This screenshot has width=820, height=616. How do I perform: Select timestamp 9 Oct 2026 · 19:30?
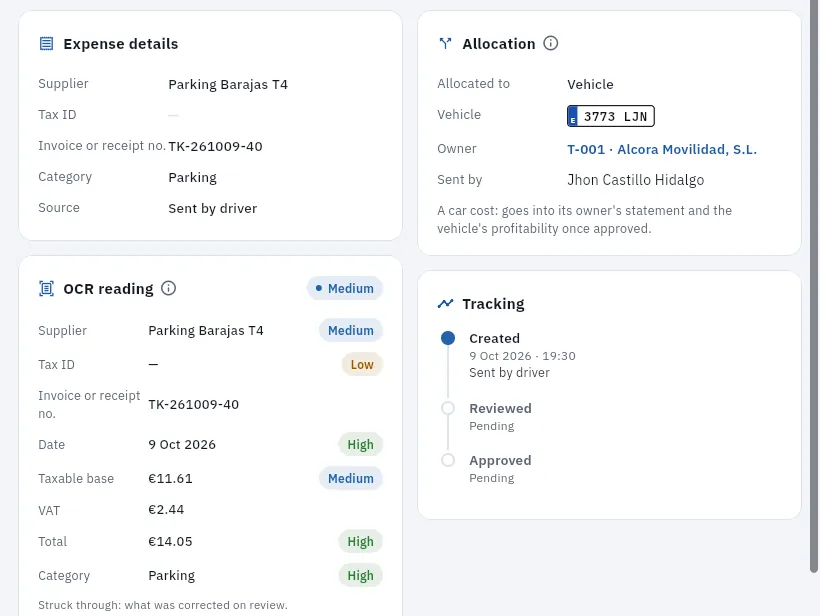coord(522,356)
